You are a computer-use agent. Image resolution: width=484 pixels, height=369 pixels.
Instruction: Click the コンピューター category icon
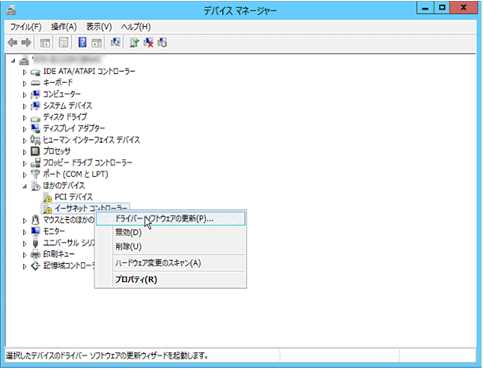click(x=36, y=95)
